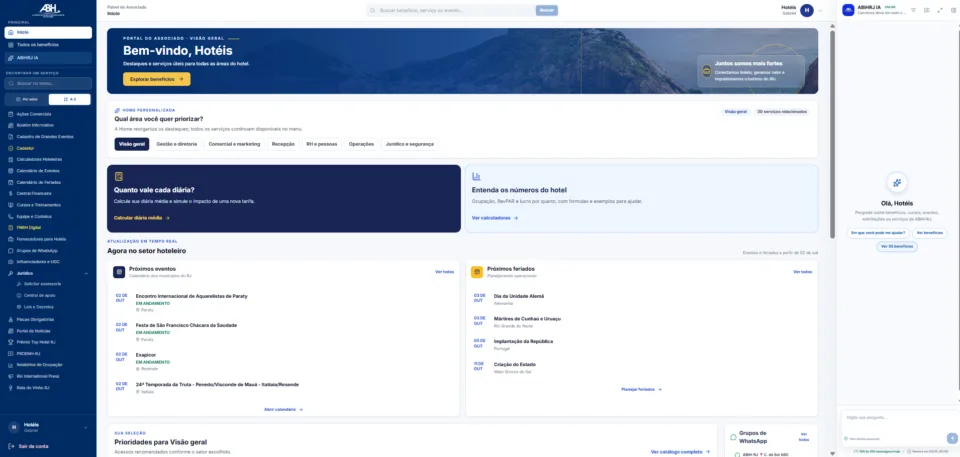
Task: Click the Relatórios de Ocupação icon
Action: [x=11, y=364]
